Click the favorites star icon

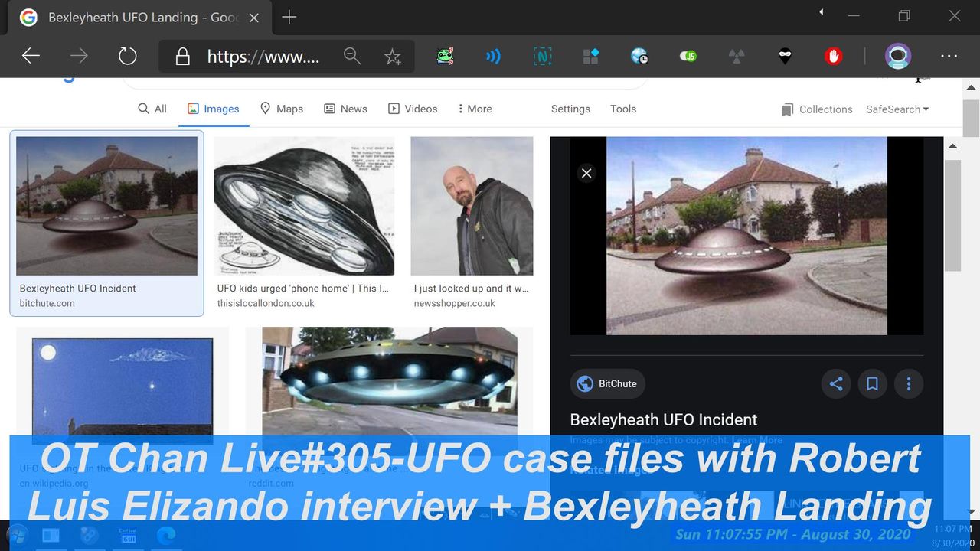click(x=393, y=56)
